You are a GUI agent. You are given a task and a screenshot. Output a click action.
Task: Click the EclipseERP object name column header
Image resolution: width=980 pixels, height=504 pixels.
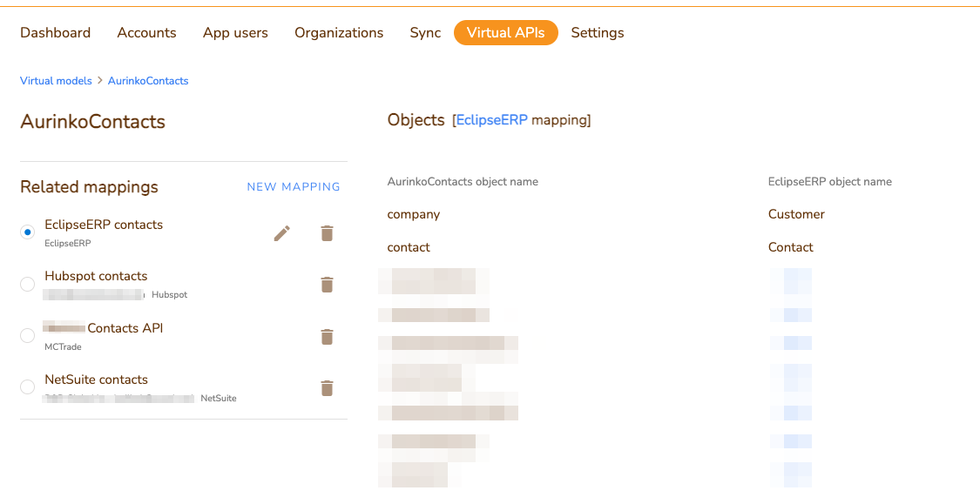pos(830,182)
